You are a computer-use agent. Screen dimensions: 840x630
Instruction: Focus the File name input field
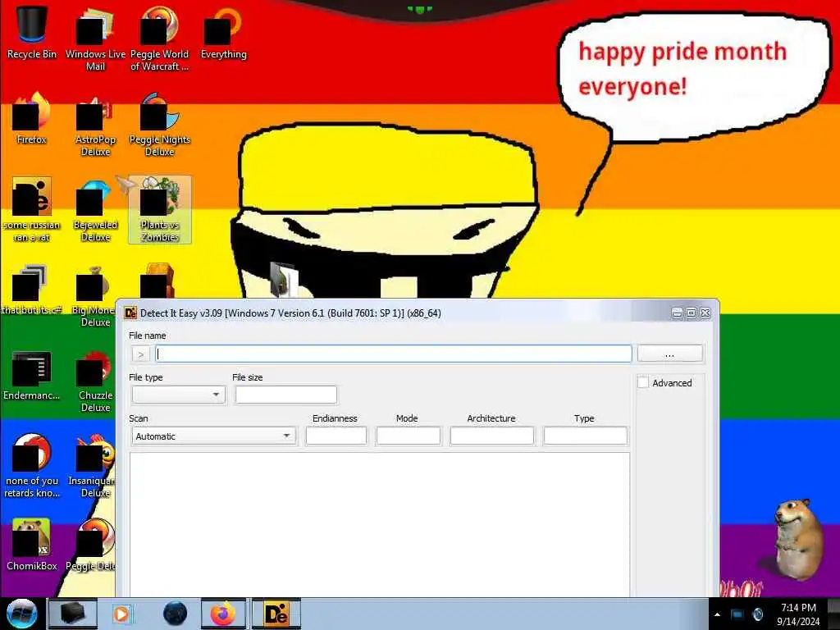pyautogui.click(x=394, y=354)
